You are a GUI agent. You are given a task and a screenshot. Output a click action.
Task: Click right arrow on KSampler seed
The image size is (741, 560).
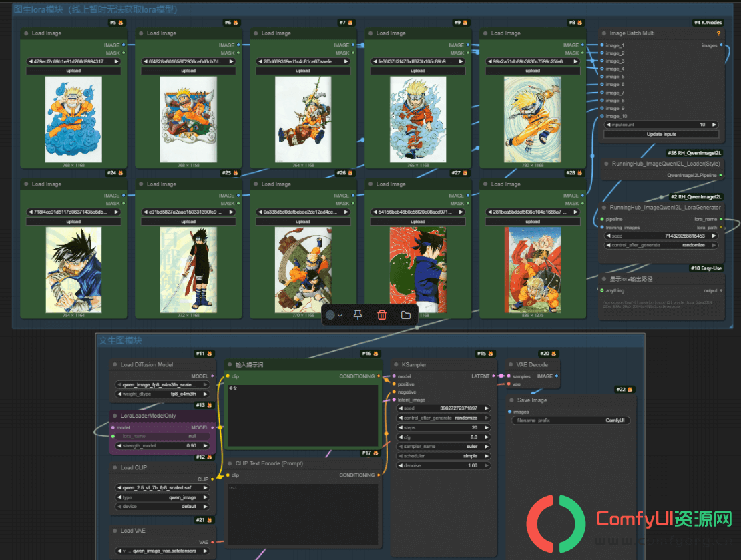486,408
